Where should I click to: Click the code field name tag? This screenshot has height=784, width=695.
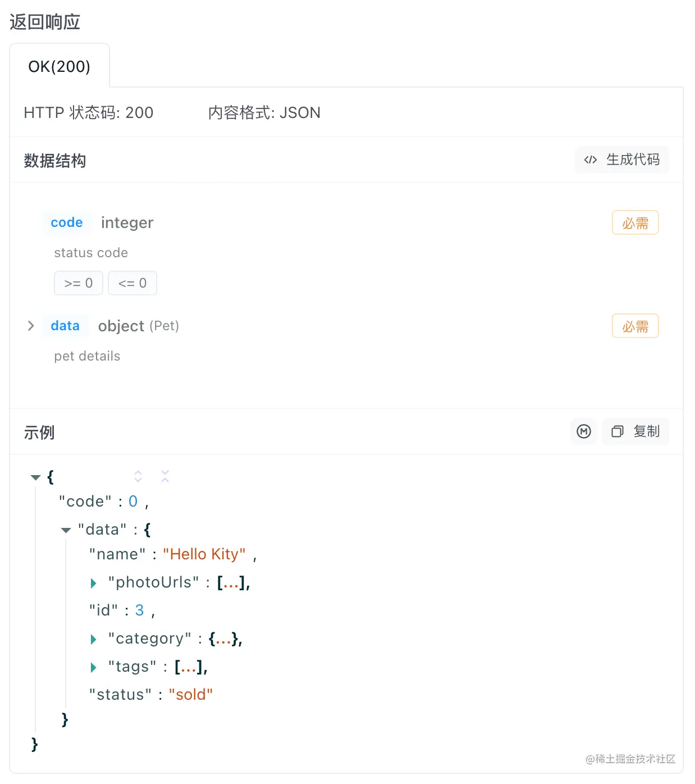click(67, 222)
